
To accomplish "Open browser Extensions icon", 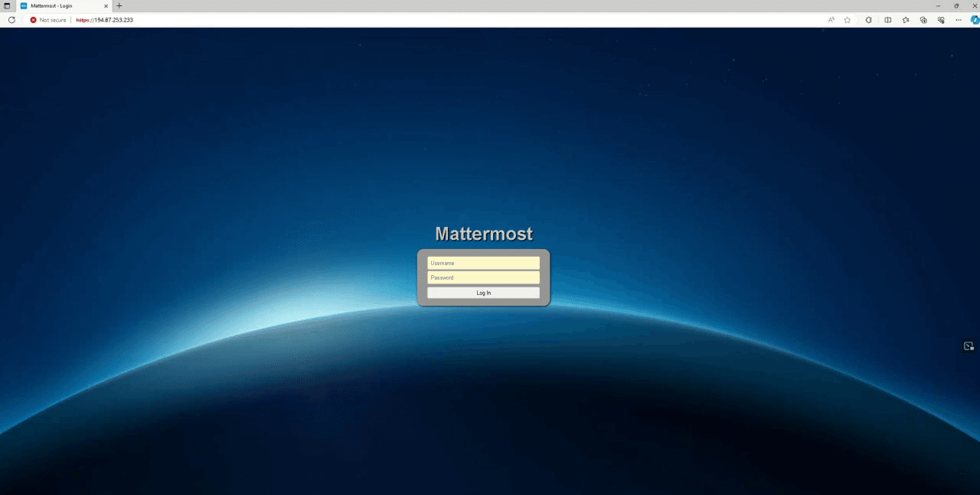I will point(868,20).
